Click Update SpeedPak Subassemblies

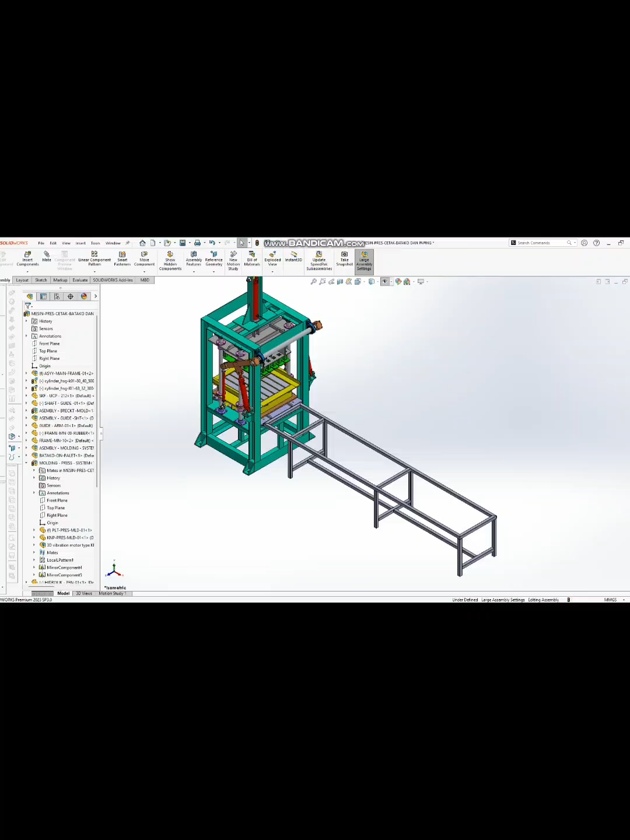(x=319, y=261)
